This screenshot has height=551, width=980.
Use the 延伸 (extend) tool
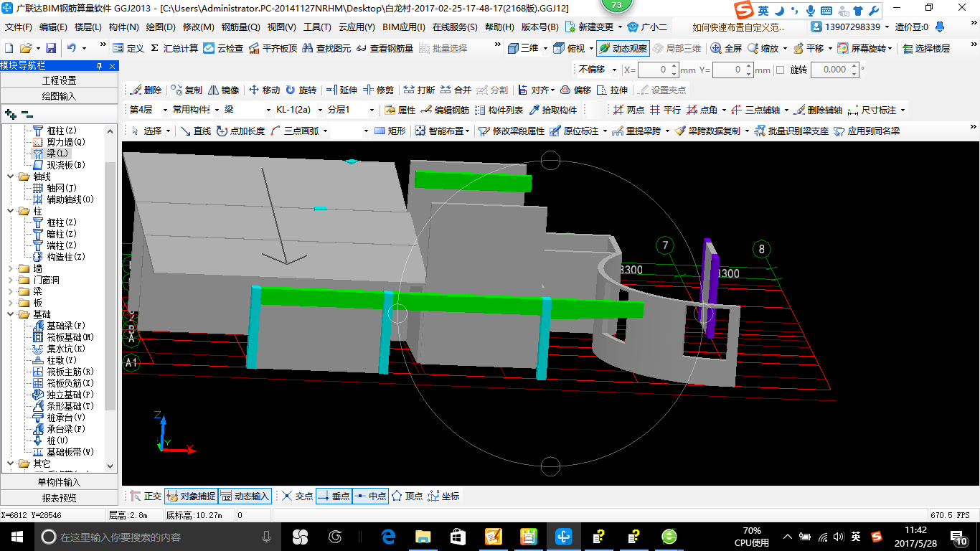341,90
